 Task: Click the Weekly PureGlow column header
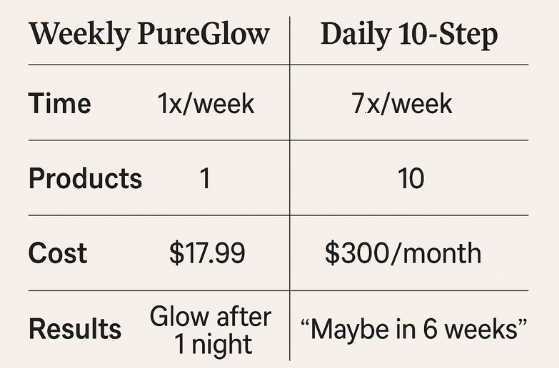(149, 35)
